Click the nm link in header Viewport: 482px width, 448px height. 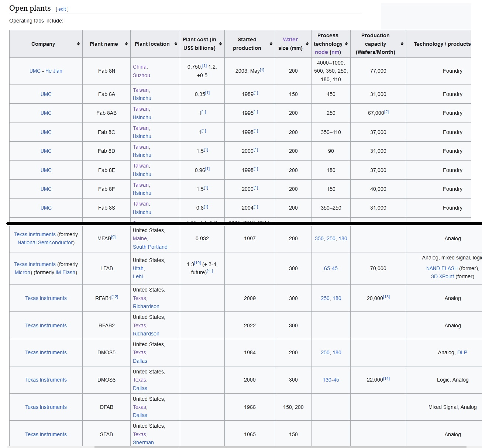(x=335, y=52)
